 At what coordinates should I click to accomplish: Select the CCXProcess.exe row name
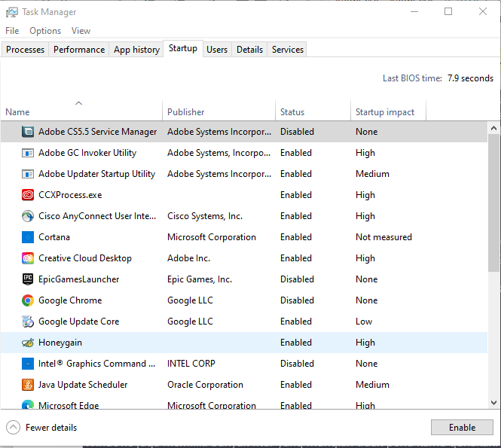coord(70,195)
